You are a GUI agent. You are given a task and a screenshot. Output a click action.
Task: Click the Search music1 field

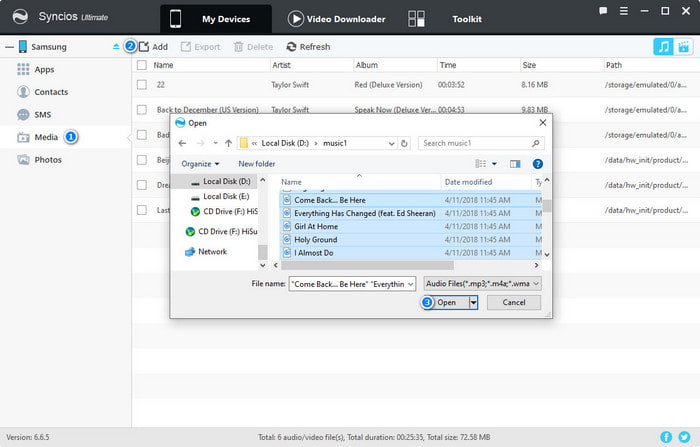481,143
